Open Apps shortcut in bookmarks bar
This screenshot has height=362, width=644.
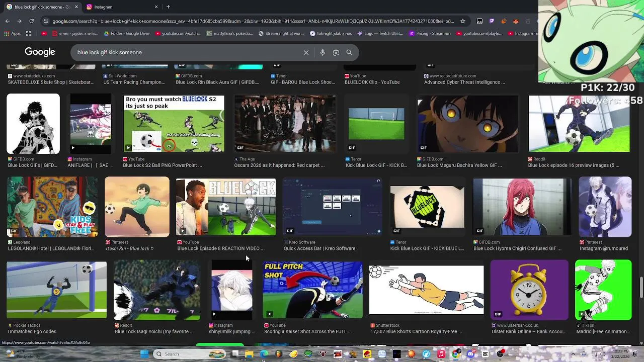pyautogui.click(x=13, y=34)
